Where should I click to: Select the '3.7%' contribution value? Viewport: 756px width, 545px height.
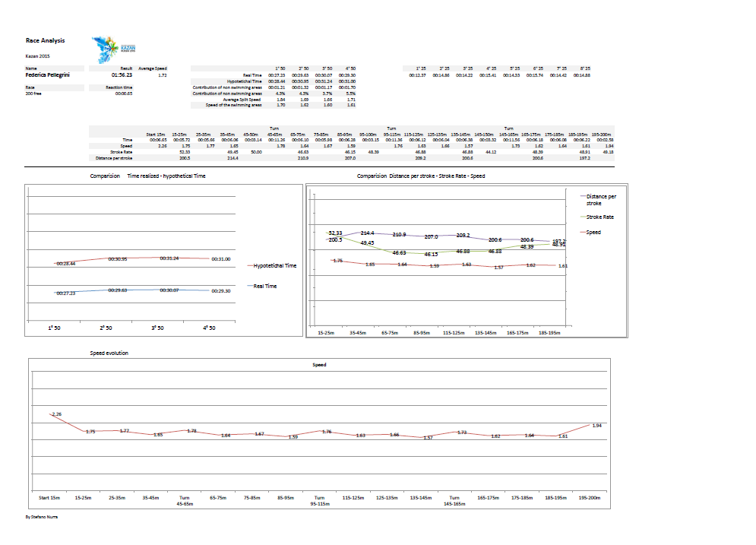click(x=327, y=93)
